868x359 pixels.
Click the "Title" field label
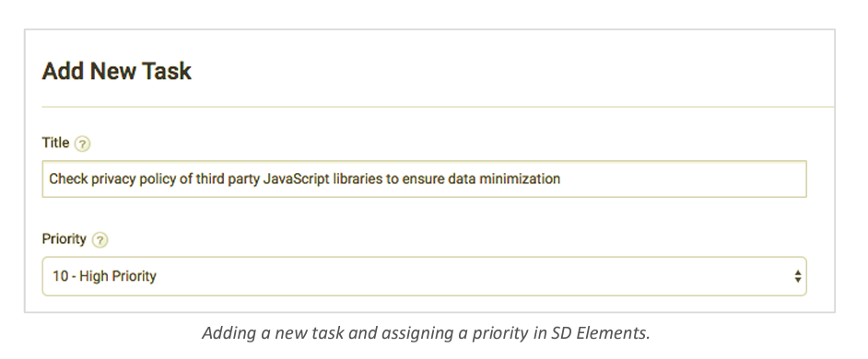tap(55, 143)
